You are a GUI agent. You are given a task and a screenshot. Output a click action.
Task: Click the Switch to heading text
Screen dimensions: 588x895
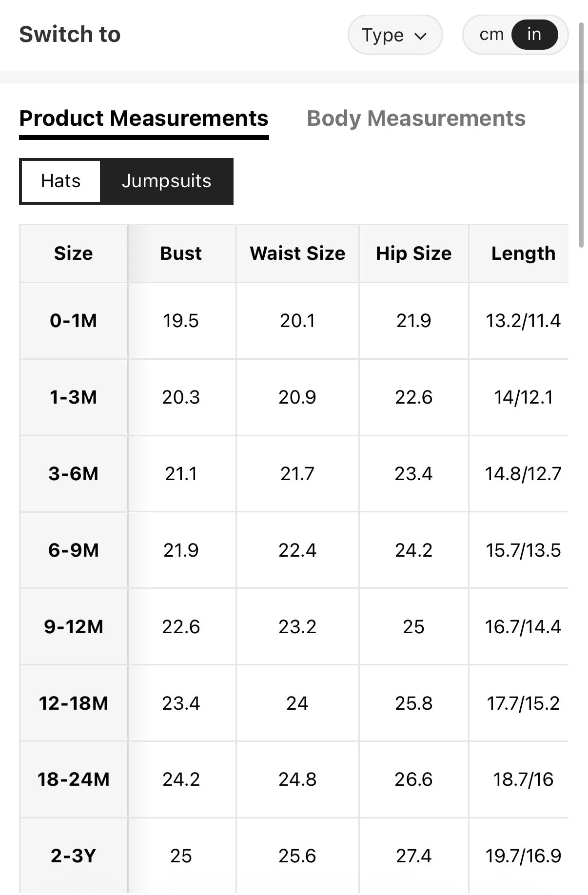coord(70,35)
